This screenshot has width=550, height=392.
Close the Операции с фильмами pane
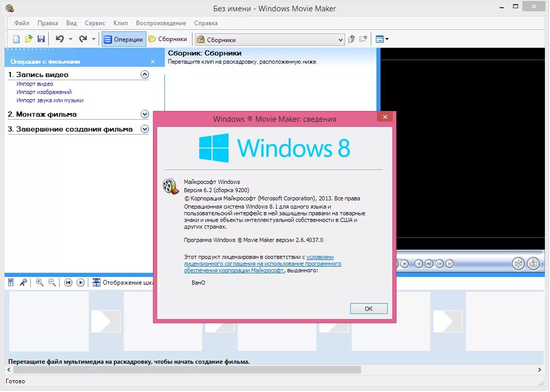[153, 62]
